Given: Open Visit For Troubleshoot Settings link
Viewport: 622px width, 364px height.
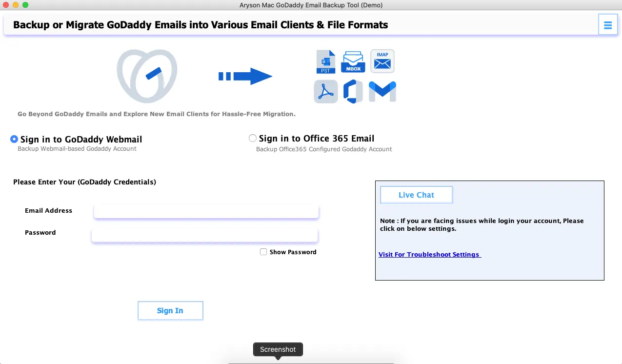Looking at the screenshot, I should pos(430,254).
